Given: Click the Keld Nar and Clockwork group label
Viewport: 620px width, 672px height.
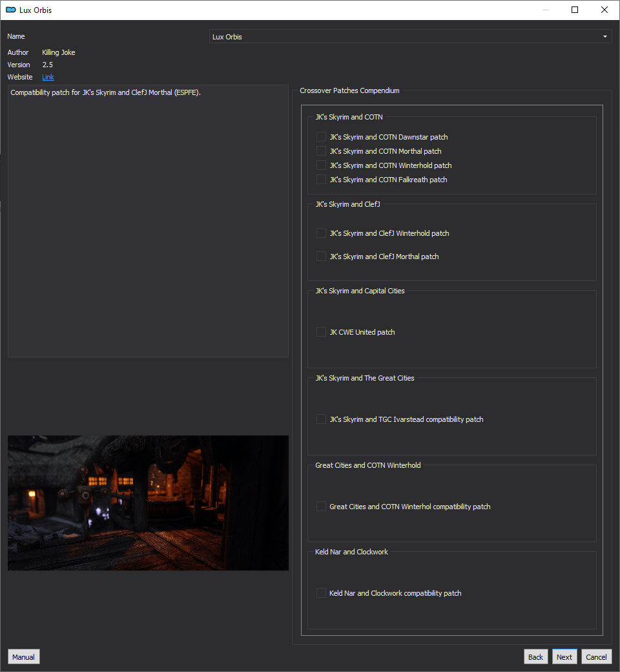Looking at the screenshot, I should [x=351, y=552].
